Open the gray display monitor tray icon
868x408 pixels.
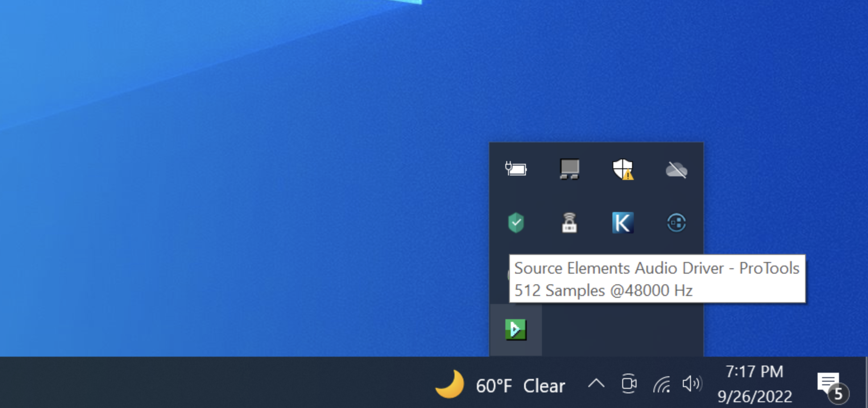570,169
